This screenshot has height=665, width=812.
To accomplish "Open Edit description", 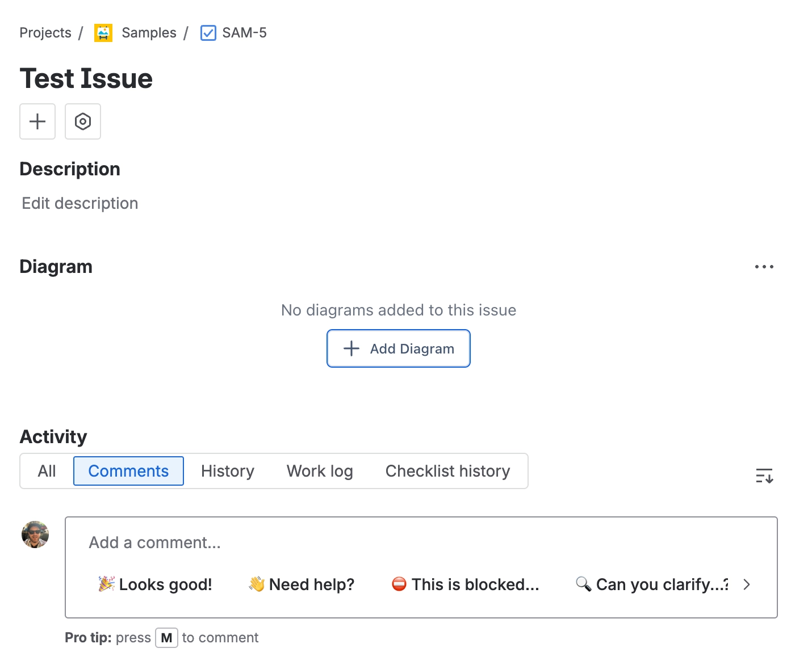I will 80,203.
